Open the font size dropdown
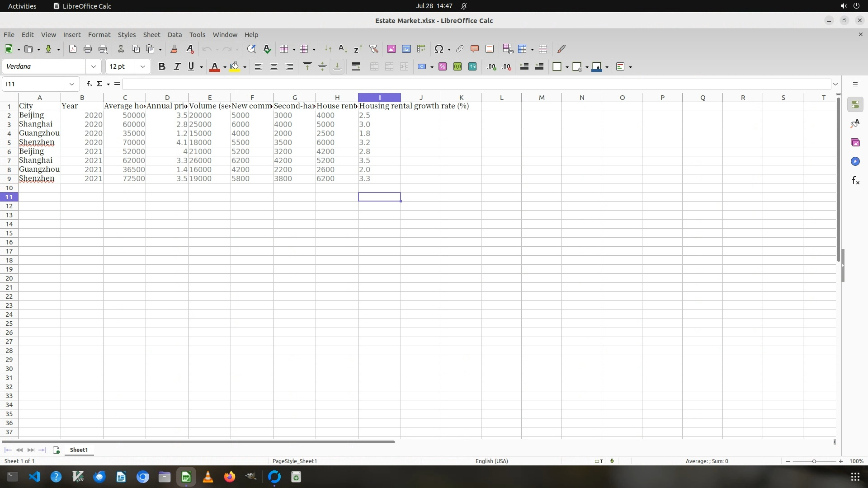This screenshot has width=868, height=488. click(x=143, y=67)
